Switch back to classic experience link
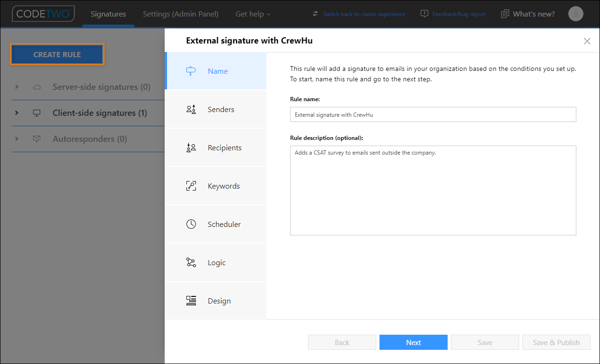Screen dimensions: 600x364 click(x=364, y=14)
